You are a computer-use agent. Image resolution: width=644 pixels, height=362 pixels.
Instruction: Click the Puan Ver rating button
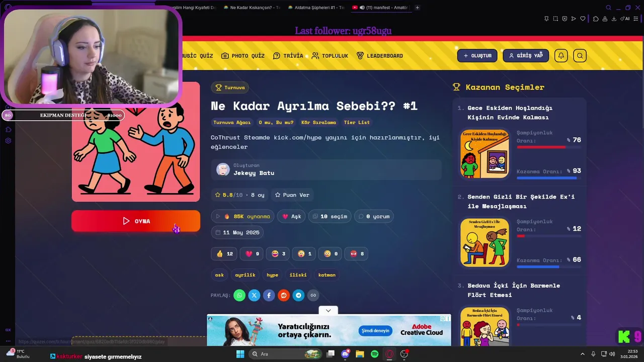click(x=292, y=195)
